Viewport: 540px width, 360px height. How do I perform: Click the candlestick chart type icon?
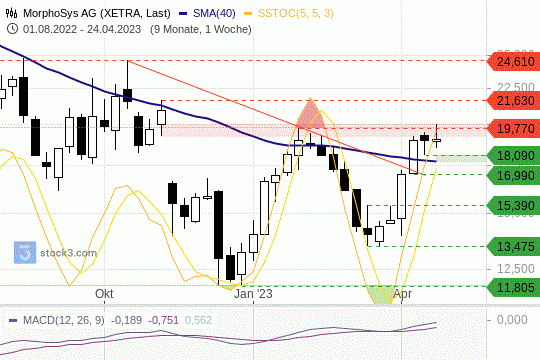11,13
